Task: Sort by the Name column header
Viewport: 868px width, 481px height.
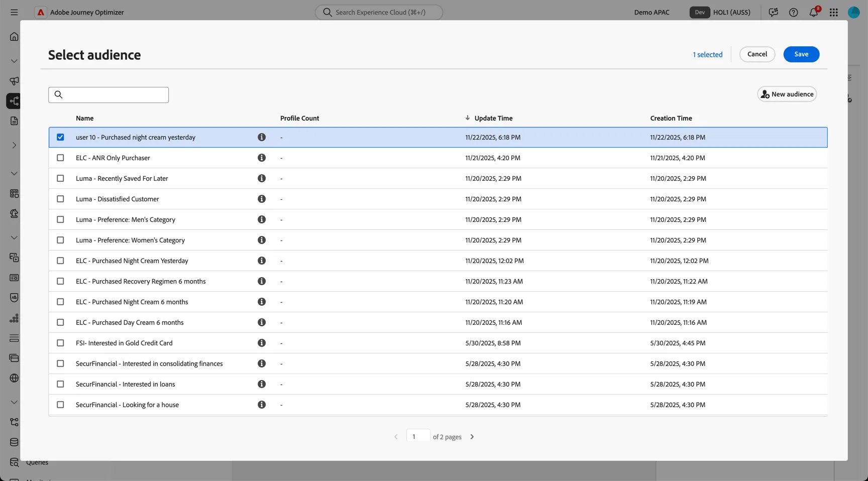Action: [x=84, y=118]
